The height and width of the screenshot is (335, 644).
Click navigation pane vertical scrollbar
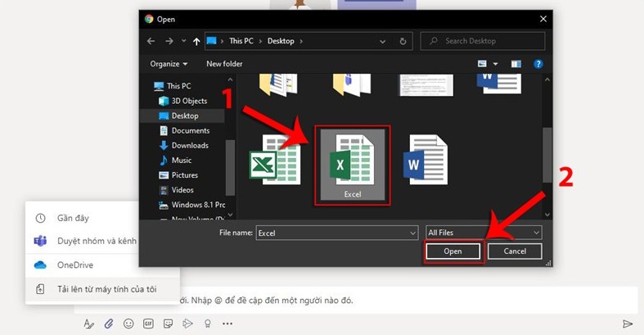tap(230, 167)
